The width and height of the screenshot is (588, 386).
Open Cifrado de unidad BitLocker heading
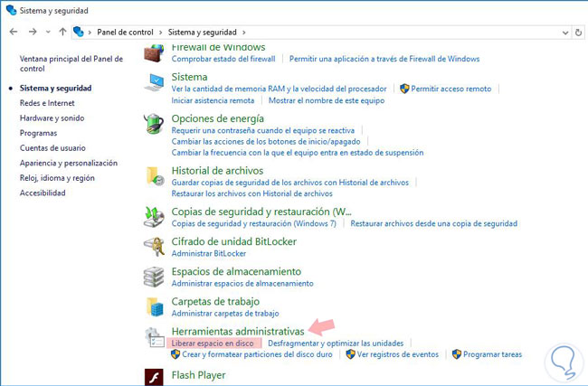pos(234,241)
